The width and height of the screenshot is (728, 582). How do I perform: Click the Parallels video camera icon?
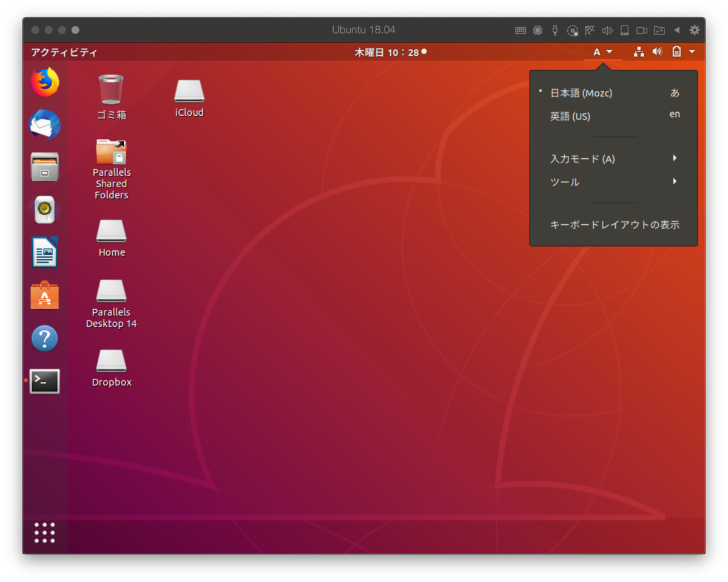(642, 30)
